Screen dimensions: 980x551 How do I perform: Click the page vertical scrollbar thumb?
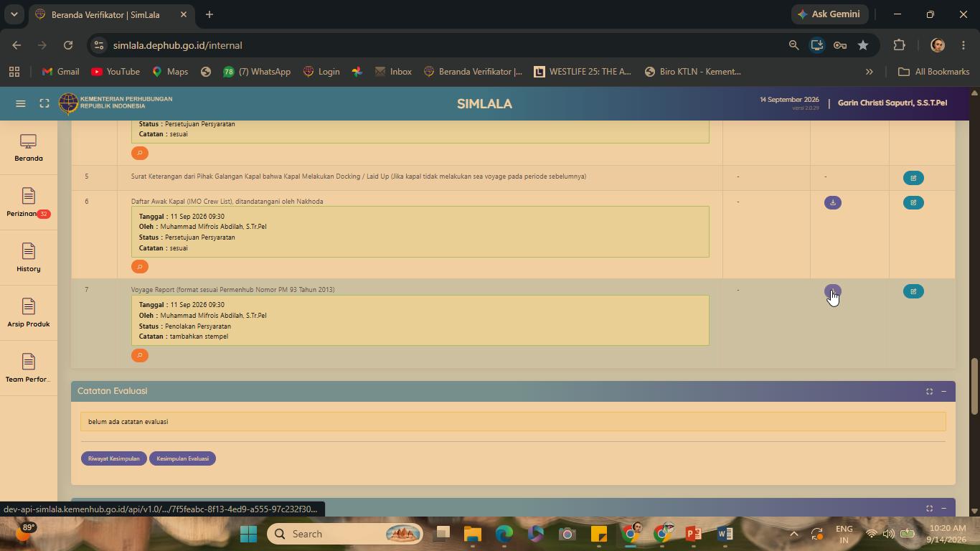[974, 386]
